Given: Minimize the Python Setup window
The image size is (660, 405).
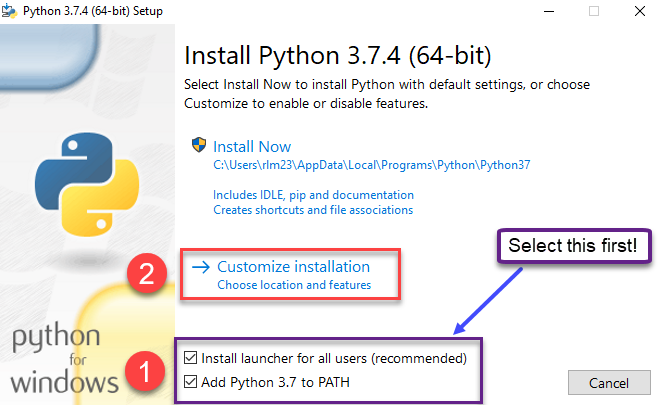Looking at the screenshot, I should tap(548, 11).
